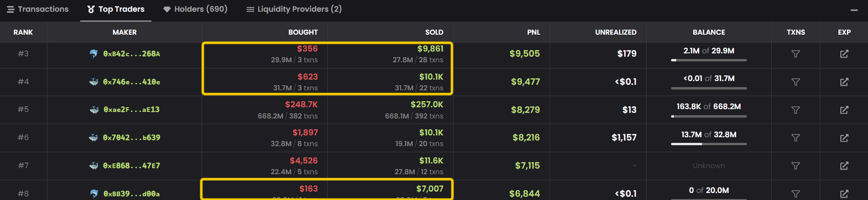Image resolution: width=868 pixels, height=200 pixels.
Task: Open maker address 0xB42c...268A
Action: pyautogui.click(x=131, y=54)
